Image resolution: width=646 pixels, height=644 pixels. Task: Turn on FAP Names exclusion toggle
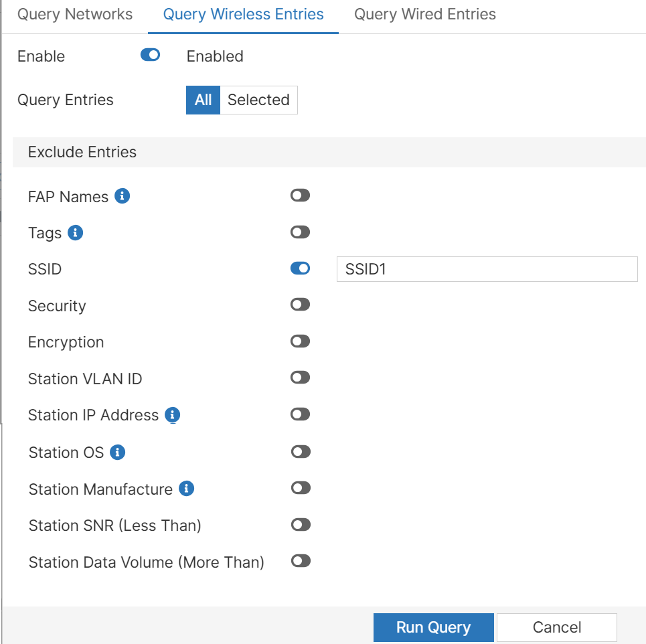pos(301,195)
